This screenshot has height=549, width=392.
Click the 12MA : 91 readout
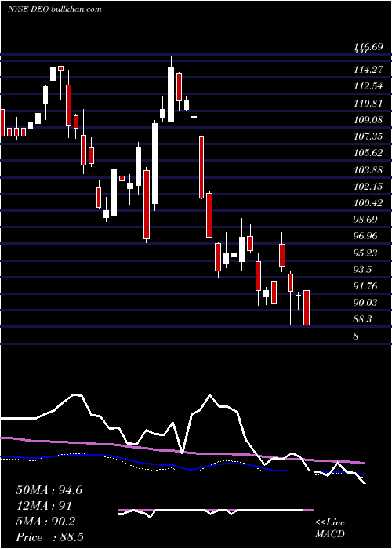click(x=44, y=506)
